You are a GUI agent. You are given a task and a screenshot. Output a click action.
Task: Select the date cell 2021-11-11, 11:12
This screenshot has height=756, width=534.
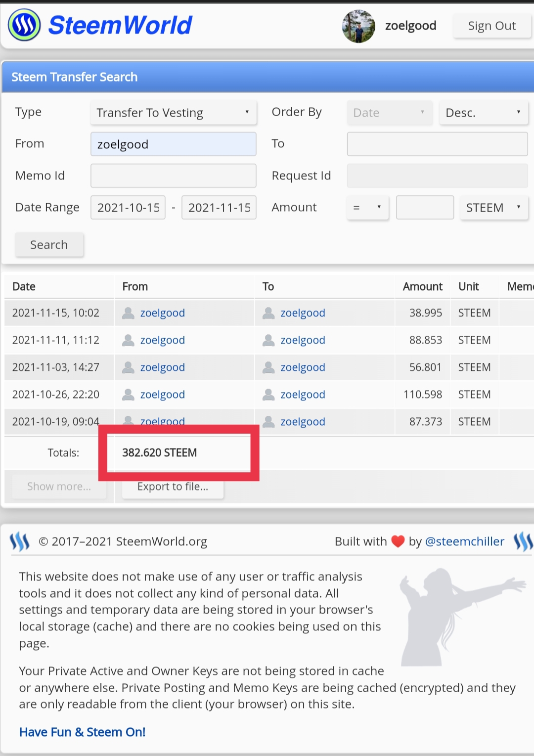click(56, 340)
